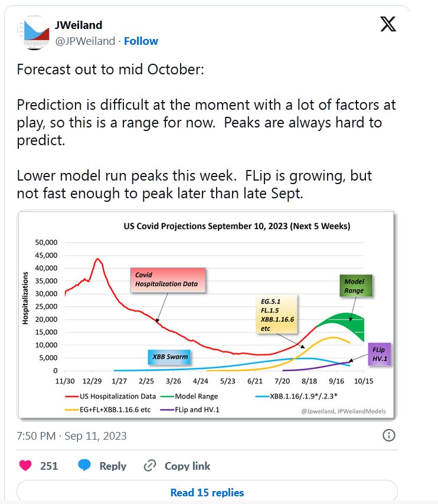Viewport: 438px width, 504px height.
Task: Click the Read 15 replies button
Action: (x=207, y=492)
